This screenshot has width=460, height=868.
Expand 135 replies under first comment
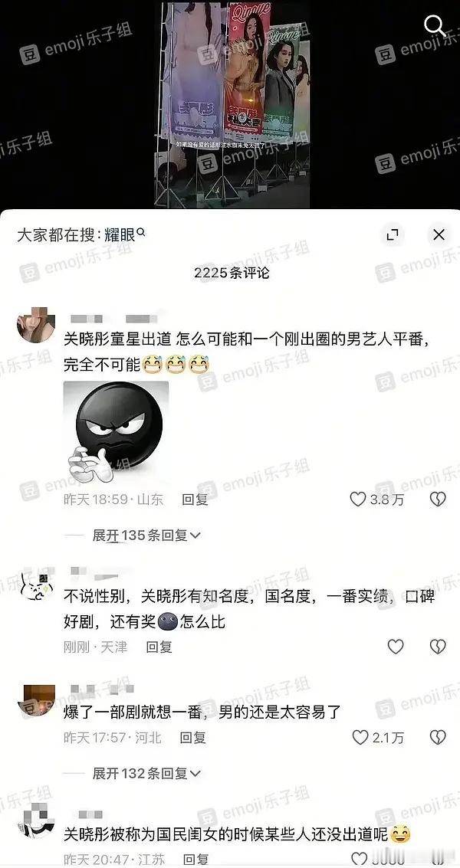[146, 536]
